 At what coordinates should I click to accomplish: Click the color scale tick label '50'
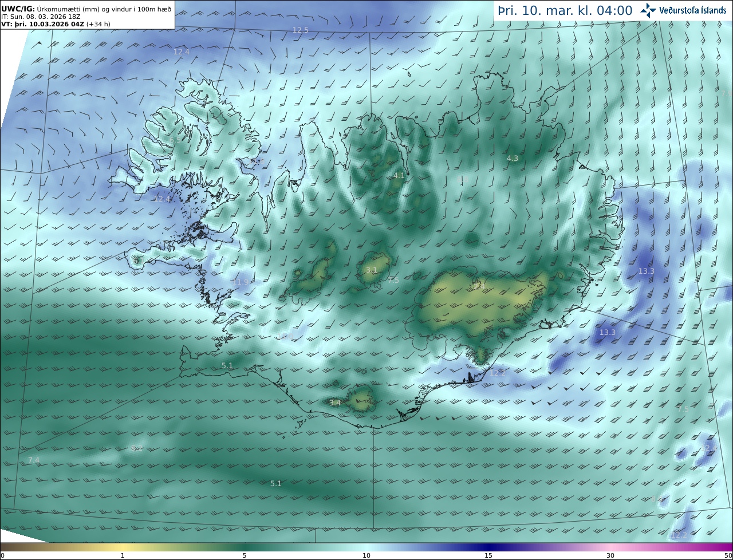click(728, 555)
